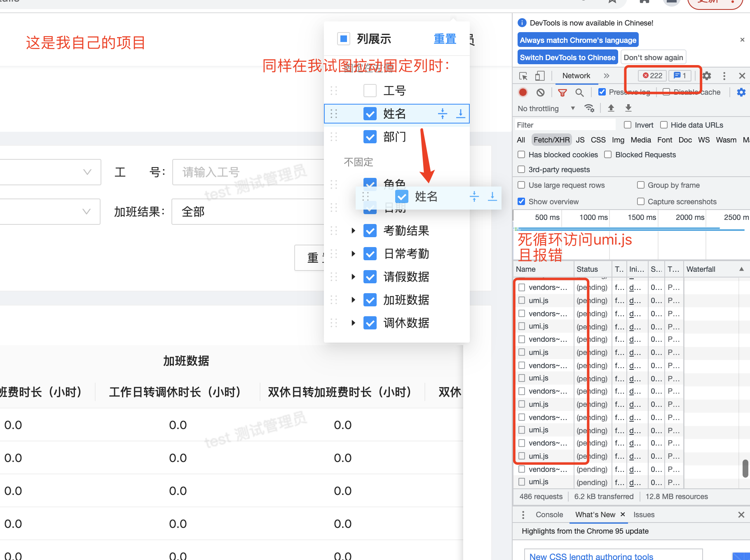Check the 工号 column checkbox
The image size is (750, 560).
coord(370,90)
